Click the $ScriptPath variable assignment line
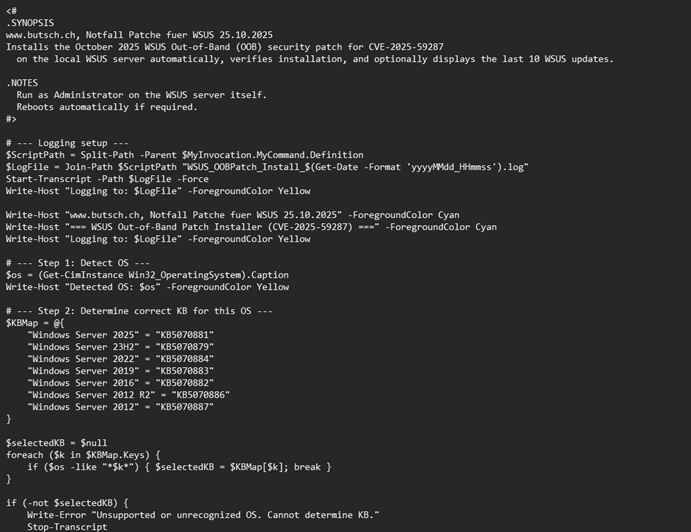 pos(185,155)
